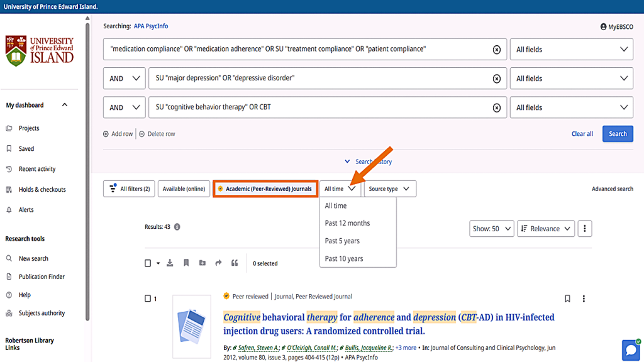This screenshot has height=362, width=644.
Task: Clear the first search field with X icon
Action: point(496,50)
